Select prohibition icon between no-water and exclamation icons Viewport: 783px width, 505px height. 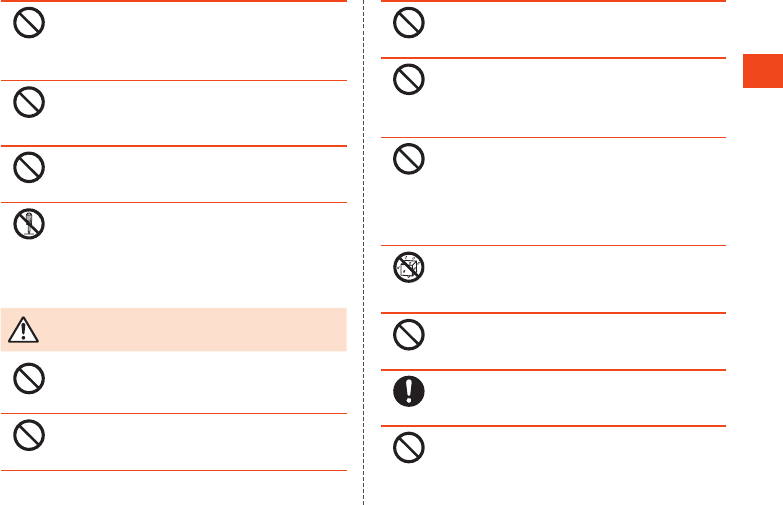pos(408,335)
